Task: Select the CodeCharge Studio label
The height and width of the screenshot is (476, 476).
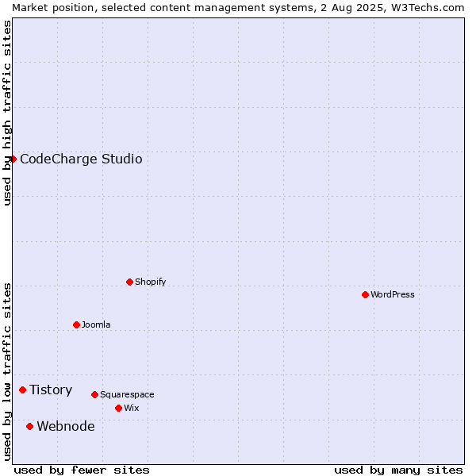Action: [81, 159]
